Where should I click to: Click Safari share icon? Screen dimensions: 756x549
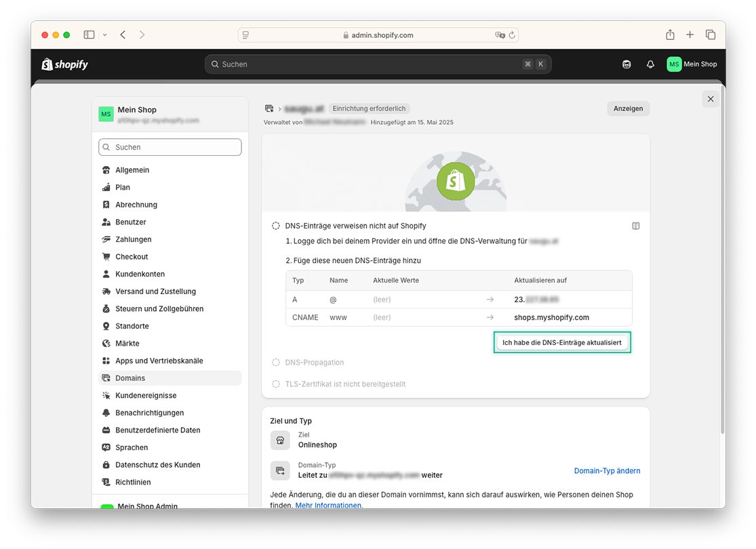click(x=670, y=35)
